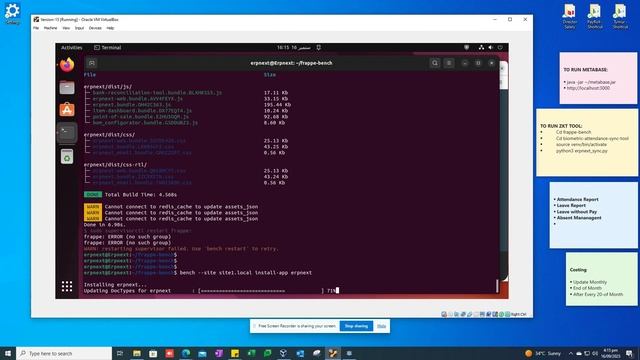Add a new tab in the terminal header
This screenshot has height=360, width=640.
coord(92,63)
